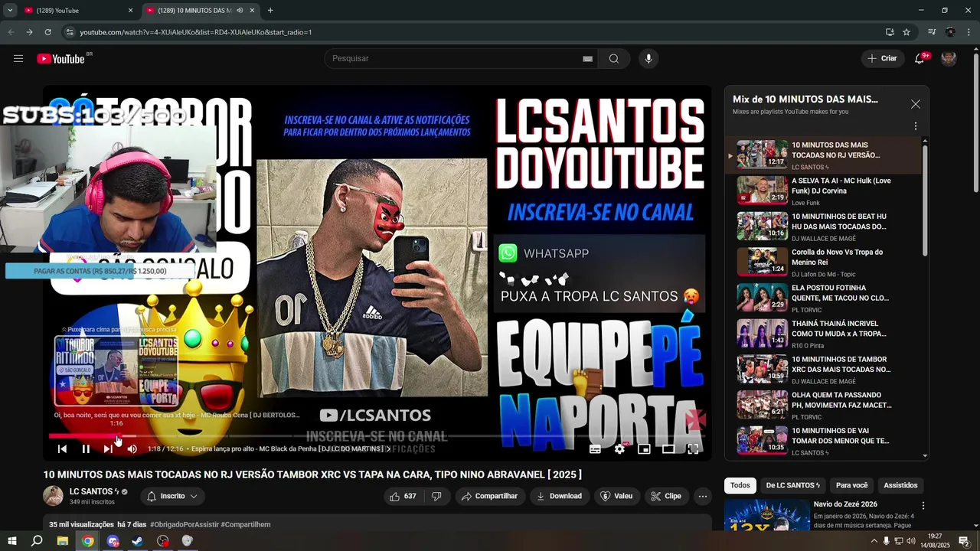Open the on-screen keyboard icon in search
This screenshot has width=980, height=551.
click(587, 58)
